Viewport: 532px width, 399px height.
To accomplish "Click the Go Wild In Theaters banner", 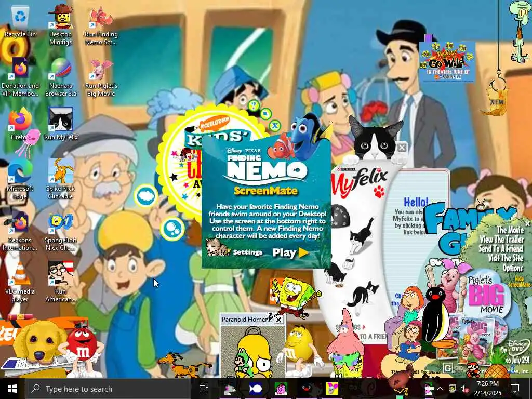I will pyautogui.click(x=447, y=62).
